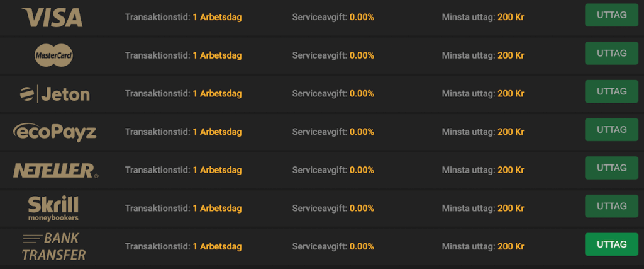Start ecoPayz withdrawal with UTTAG
This screenshot has height=269, width=644.
coord(611,130)
